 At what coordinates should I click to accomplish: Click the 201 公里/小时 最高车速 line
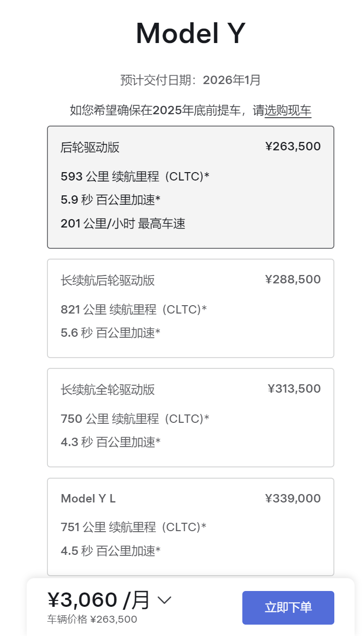pyautogui.click(x=123, y=224)
